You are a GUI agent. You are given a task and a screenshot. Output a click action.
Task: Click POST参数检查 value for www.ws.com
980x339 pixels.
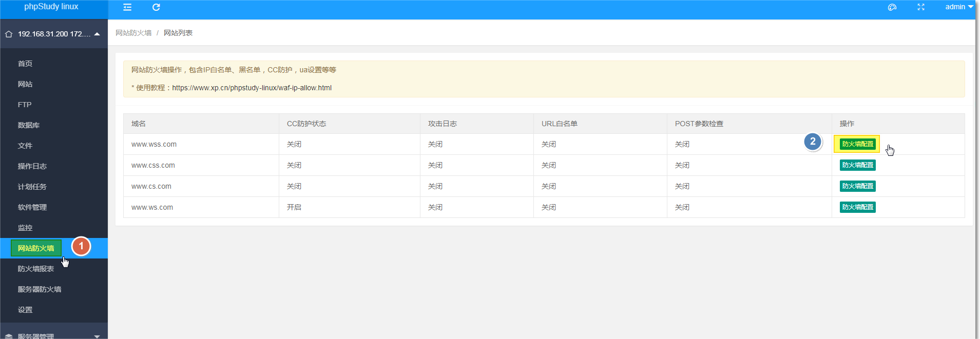682,207
